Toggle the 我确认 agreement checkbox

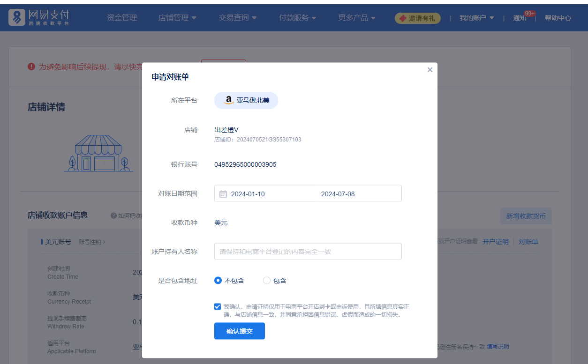[x=218, y=307]
